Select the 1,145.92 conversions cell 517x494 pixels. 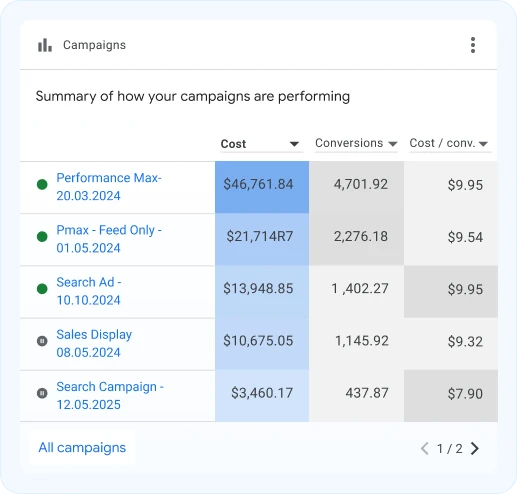[356, 344]
